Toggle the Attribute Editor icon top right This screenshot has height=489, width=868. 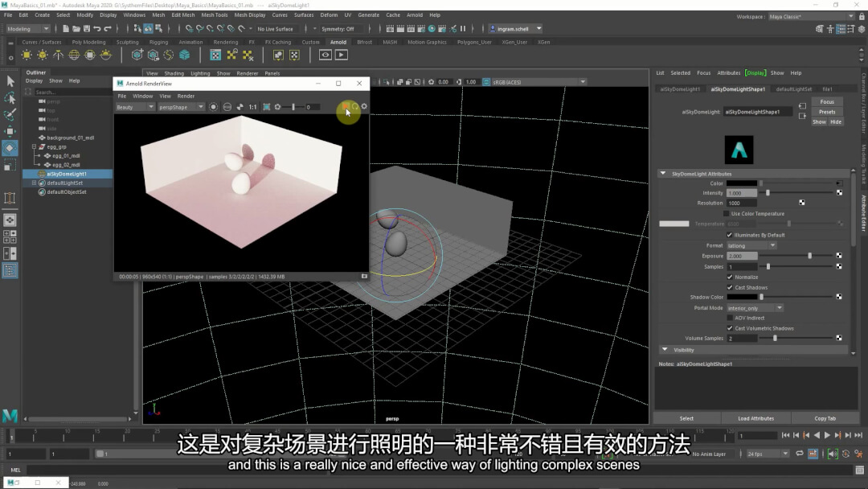841,29
